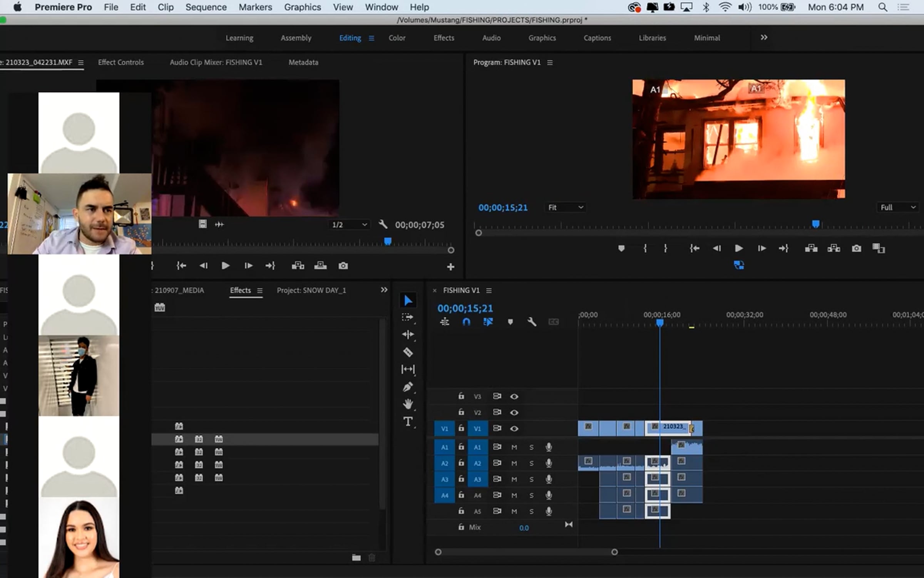
Task: Switch to the Color workspace
Action: click(397, 38)
